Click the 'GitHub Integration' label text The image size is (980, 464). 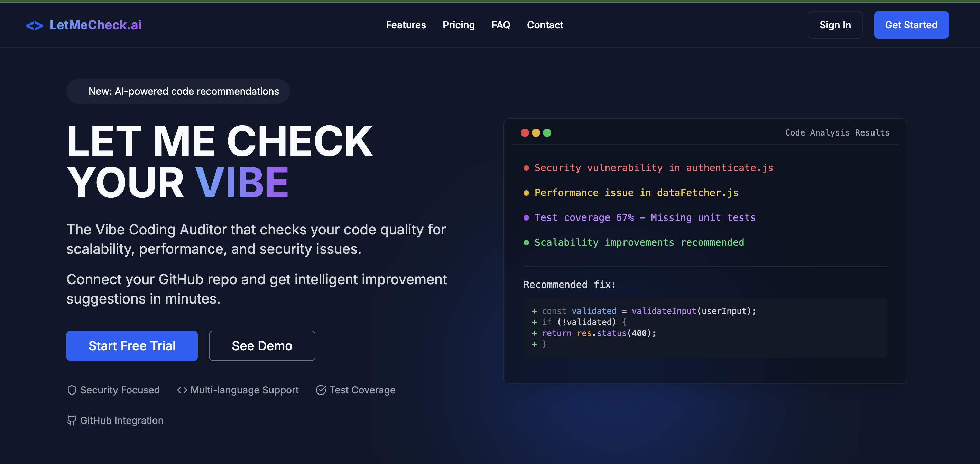pyautogui.click(x=122, y=420)
